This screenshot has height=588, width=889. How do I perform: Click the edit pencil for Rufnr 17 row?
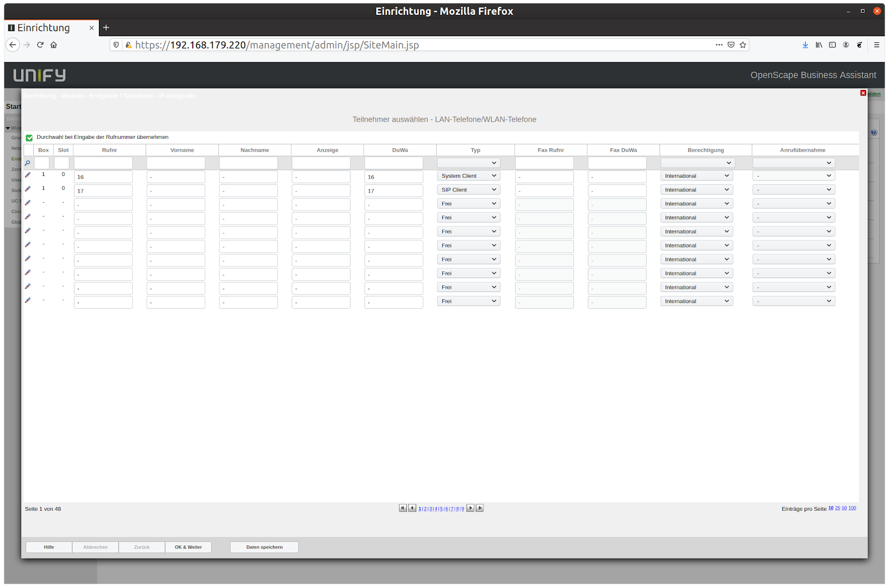coord(28,189)
